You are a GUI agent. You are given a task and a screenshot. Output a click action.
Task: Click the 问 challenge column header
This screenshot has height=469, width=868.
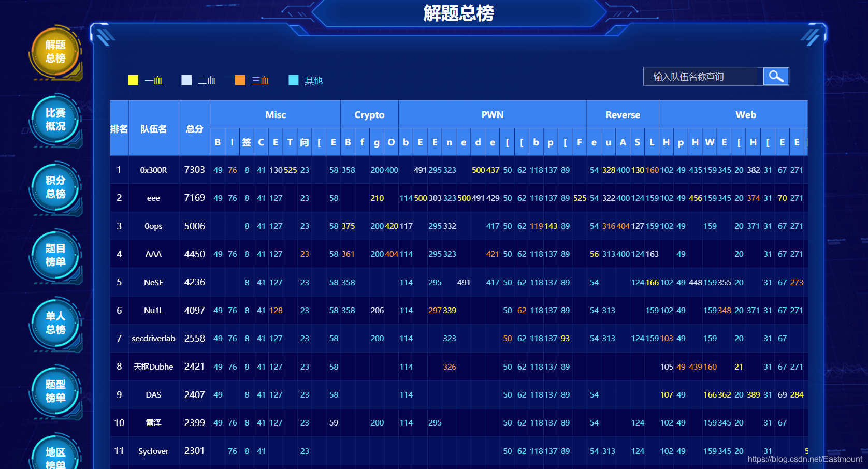tap(305, 142)
